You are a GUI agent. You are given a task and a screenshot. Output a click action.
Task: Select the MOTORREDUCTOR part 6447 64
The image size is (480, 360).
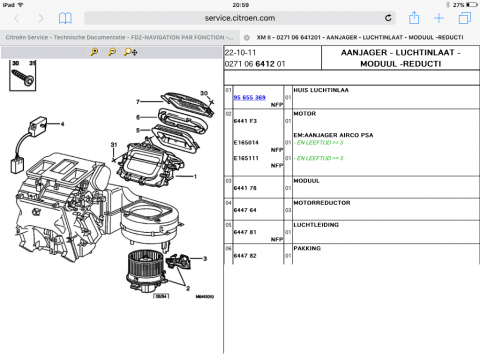pyautogui.click(x=245, y=210)
